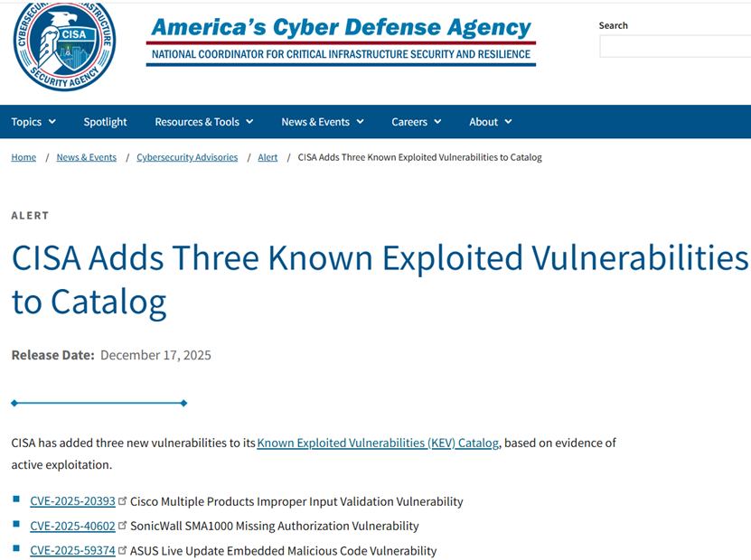Expand the Resources & Tools menu

(203, 122)
